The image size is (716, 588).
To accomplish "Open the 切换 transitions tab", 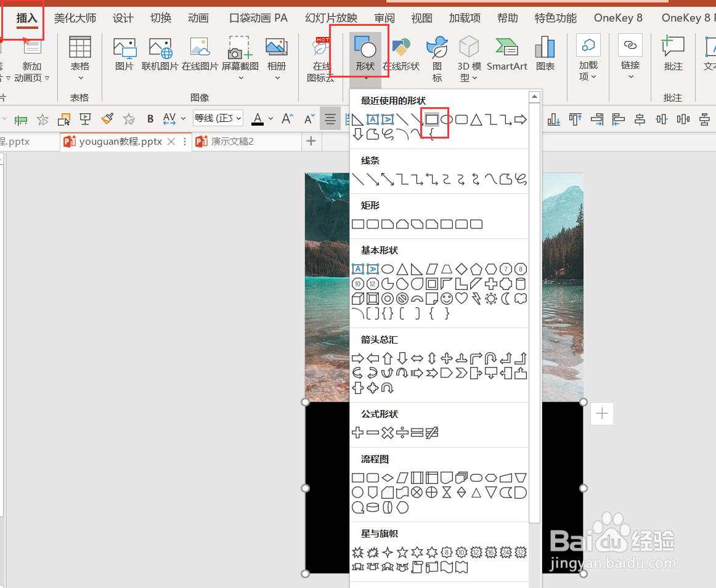I will tap(161, 18).
